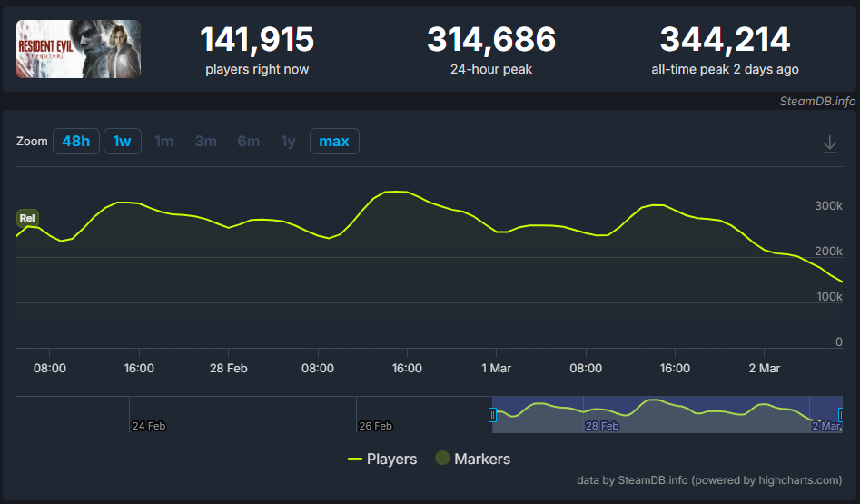860x504 pixels.
Task: Select the 48h zoom range
Action: pos(75,142)
